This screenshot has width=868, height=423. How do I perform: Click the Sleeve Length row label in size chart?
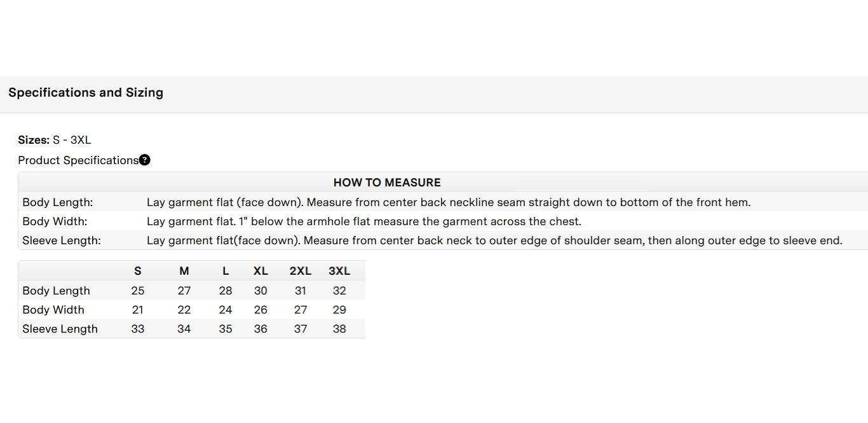point(60,329)
